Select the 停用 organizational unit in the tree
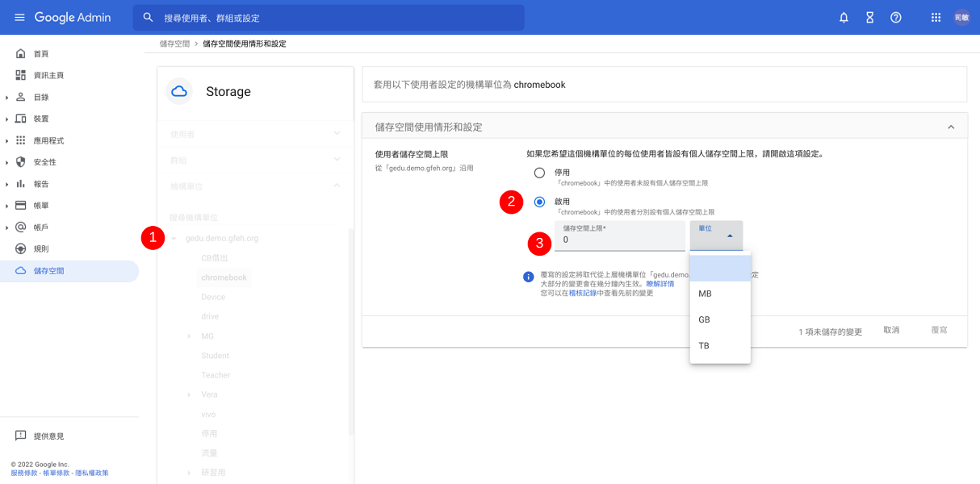This screenshot has height=484, width=980. point(209,433)
